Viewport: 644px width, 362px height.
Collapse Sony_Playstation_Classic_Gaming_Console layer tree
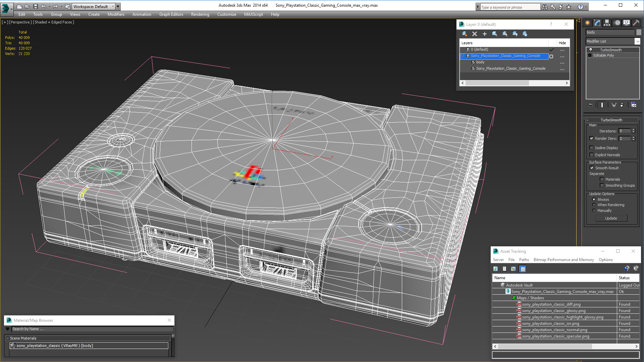(463, 56)
